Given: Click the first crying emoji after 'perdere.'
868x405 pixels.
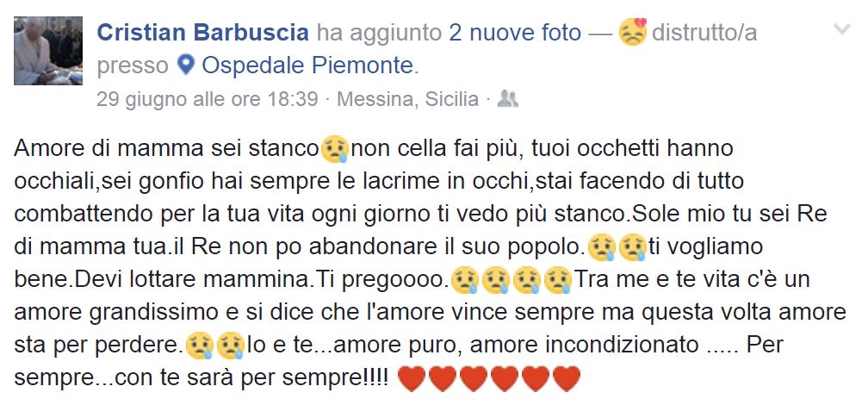Looking at the screenshot, I should pos(199,346).
